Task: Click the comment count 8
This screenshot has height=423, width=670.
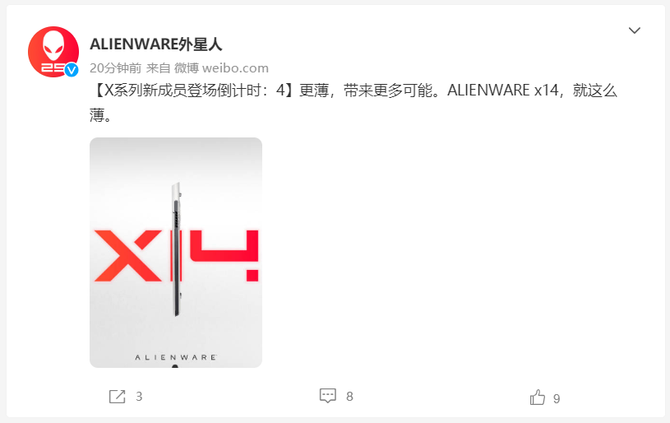Action: 350,397
